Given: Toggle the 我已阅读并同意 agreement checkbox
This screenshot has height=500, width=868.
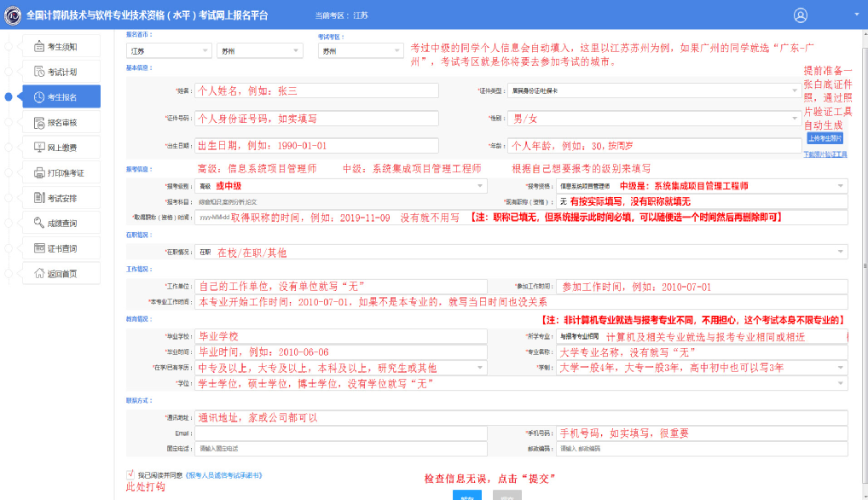Looking at the screenshot, I should pyautogui.click(x=130, y=474).
